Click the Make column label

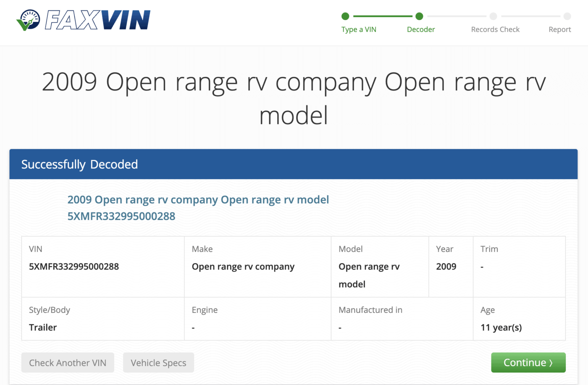pos(202,249)
